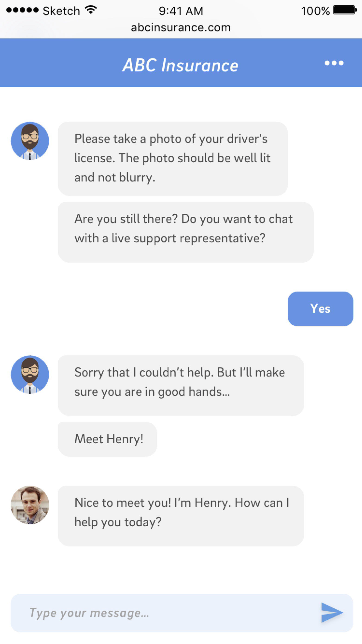The width and height of the screenshot is (362, 644).
Task: Tap the 100% battery percentage text
Action: pyautogui.click(x=315, y=11)
